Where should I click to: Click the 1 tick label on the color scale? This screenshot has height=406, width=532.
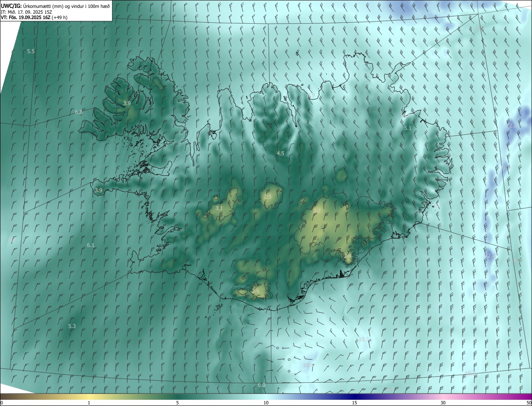coord(89,403)
